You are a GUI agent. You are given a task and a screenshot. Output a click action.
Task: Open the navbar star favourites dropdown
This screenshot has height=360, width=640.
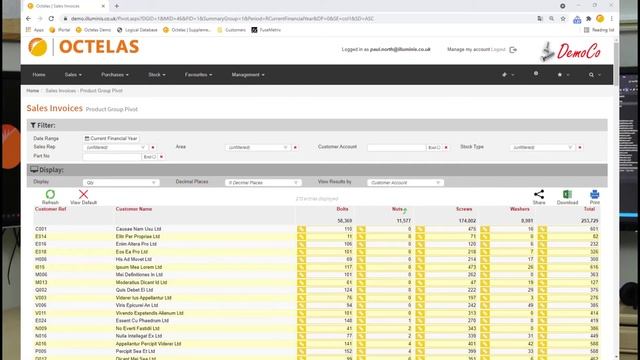coord(563,75)
